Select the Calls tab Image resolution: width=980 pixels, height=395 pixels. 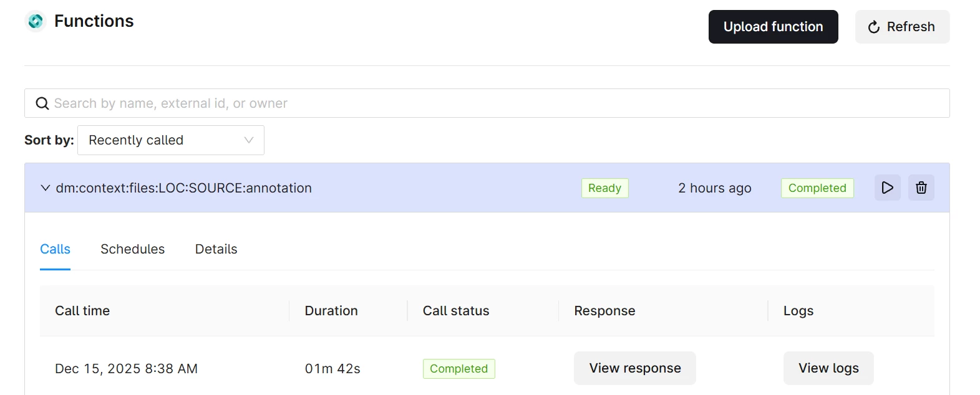55,249
